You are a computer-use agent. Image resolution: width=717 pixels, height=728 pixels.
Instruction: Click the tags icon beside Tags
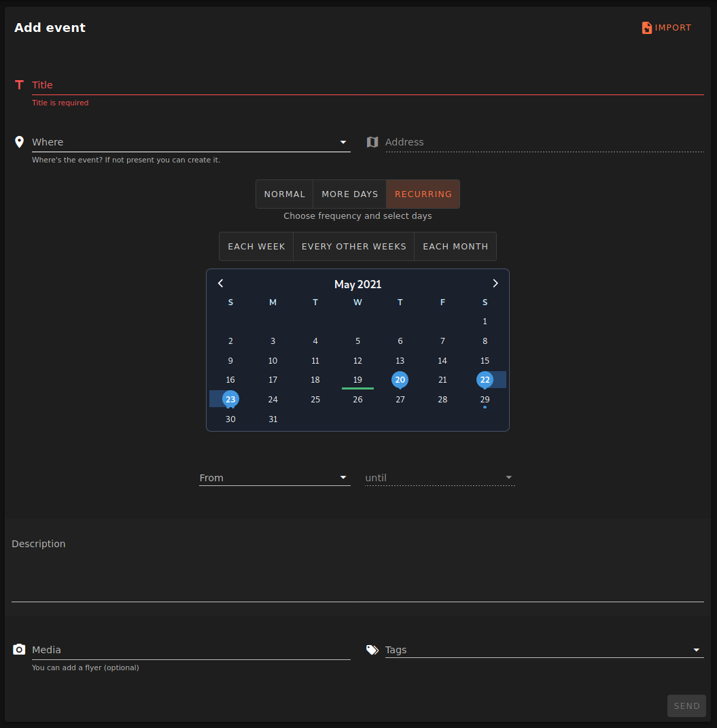(x=372, y=650)
